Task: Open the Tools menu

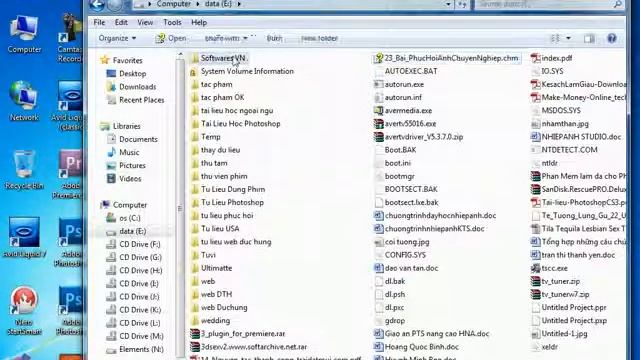Action: [172, 22]
